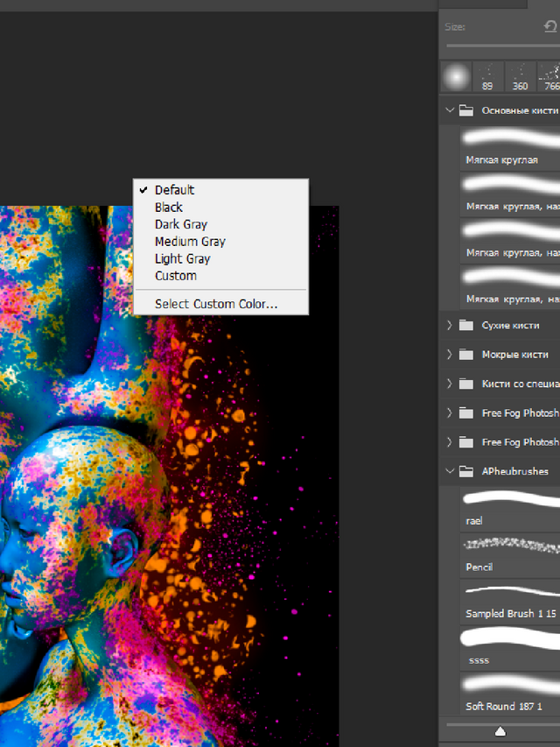Select the Soft Round 187 1 brush

(x=510, y=694)
